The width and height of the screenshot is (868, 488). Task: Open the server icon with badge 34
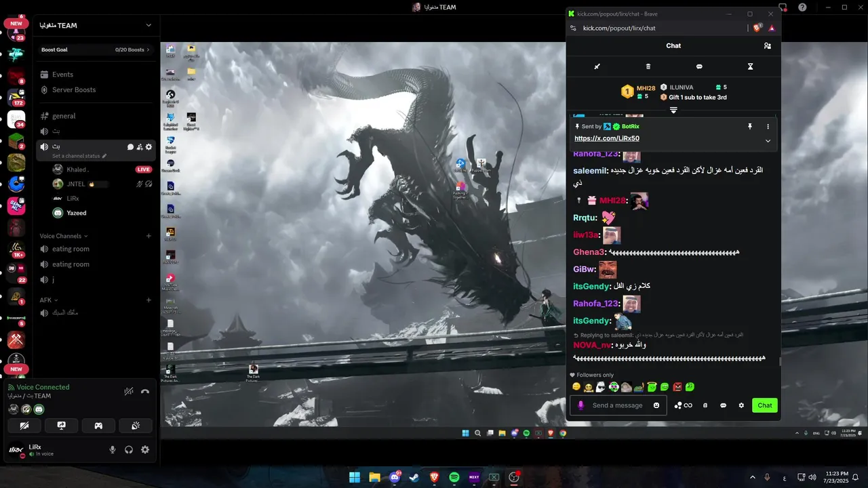click(x=16, y=119)
